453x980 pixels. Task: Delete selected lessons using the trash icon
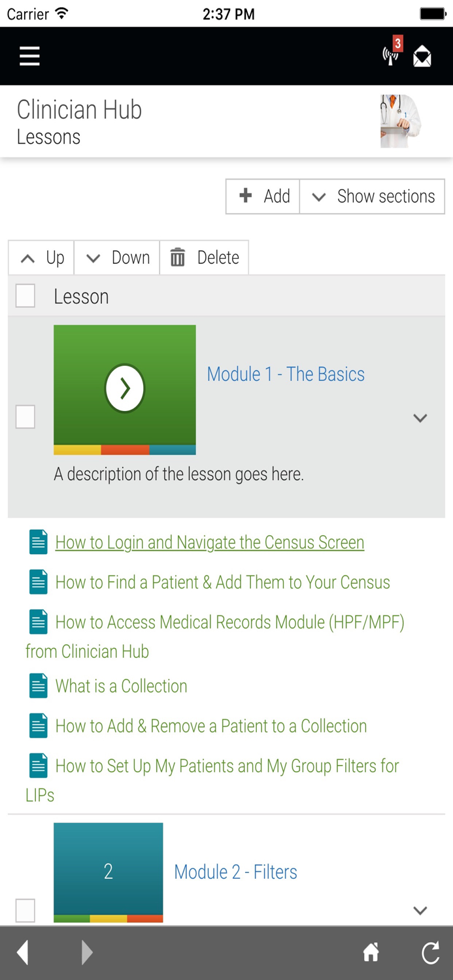(205, 257)
